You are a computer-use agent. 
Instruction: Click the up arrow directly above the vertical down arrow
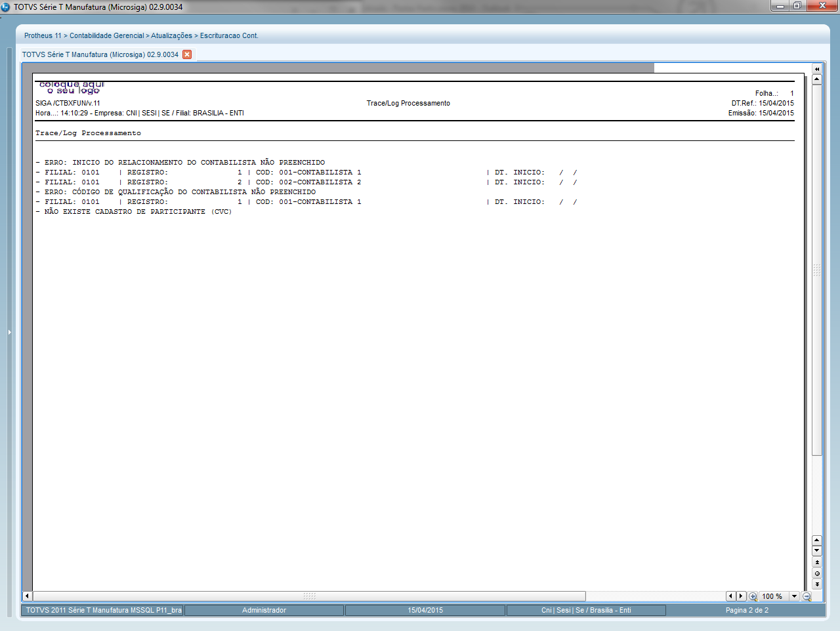817,540
